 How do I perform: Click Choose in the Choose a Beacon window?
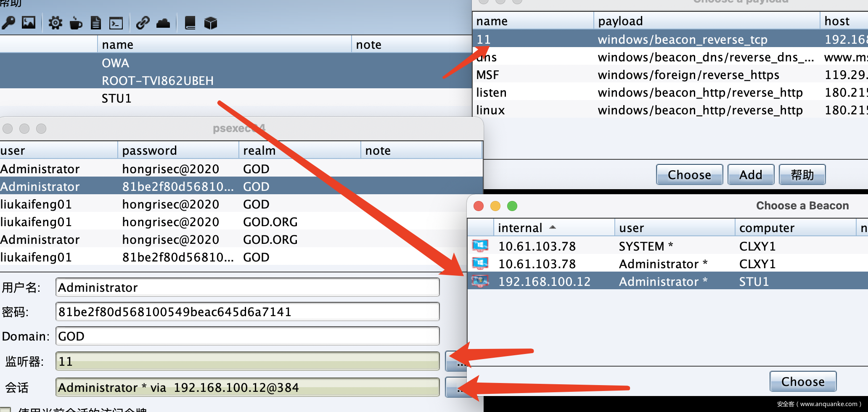click(803, 381)
